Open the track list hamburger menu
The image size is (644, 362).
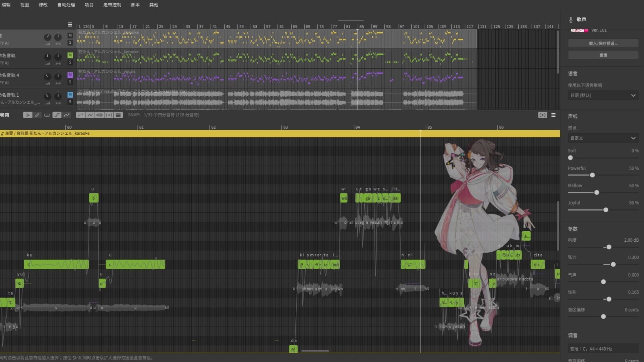coord(70,25)
